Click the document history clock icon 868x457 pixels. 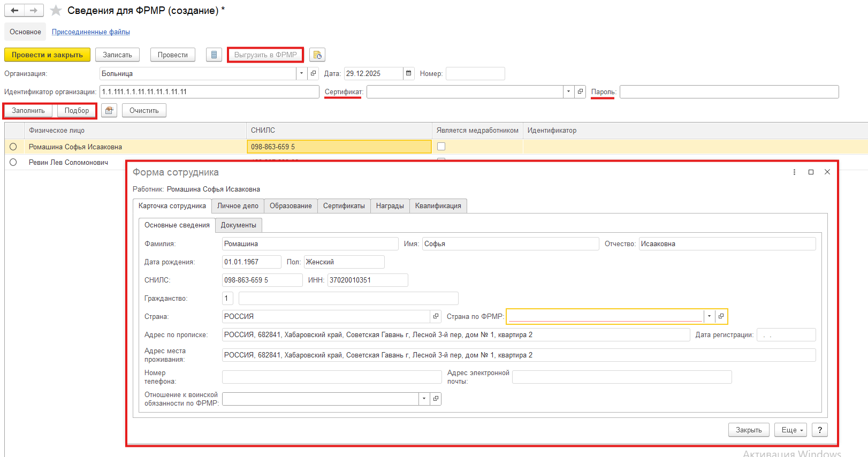click(317, 55)
